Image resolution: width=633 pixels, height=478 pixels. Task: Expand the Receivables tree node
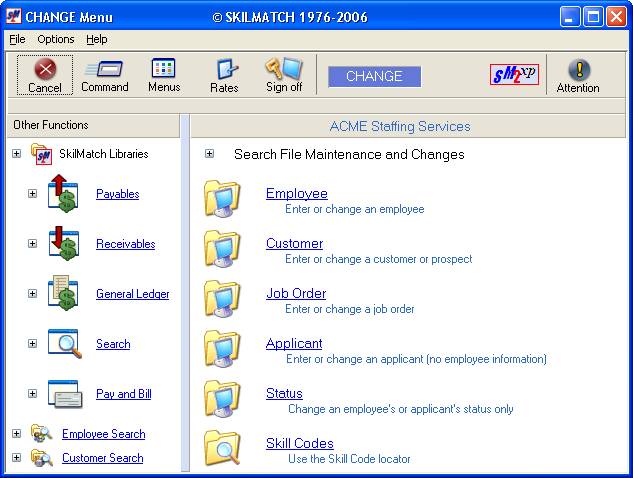pyautogui.click(x=33, y=243)
